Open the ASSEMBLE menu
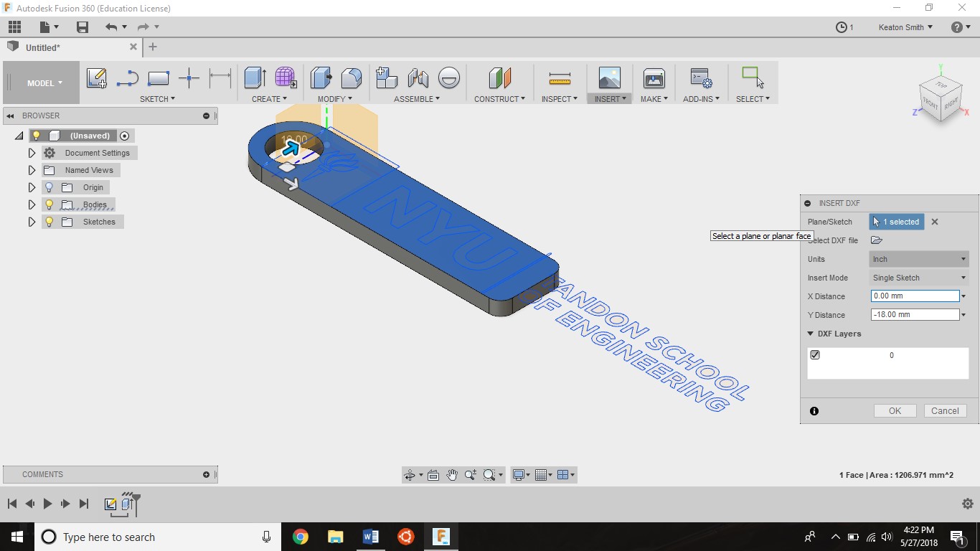980x551 pixels. tap(417, 99)
